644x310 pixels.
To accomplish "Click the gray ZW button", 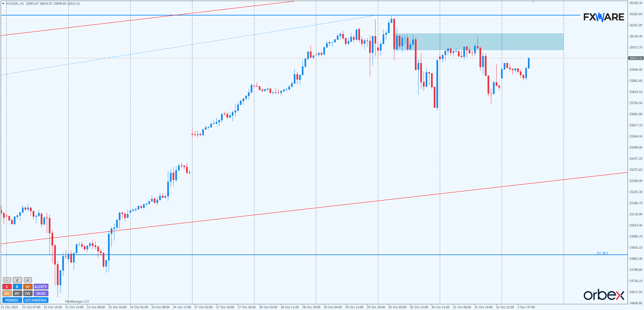I will [x=28, y=293].
